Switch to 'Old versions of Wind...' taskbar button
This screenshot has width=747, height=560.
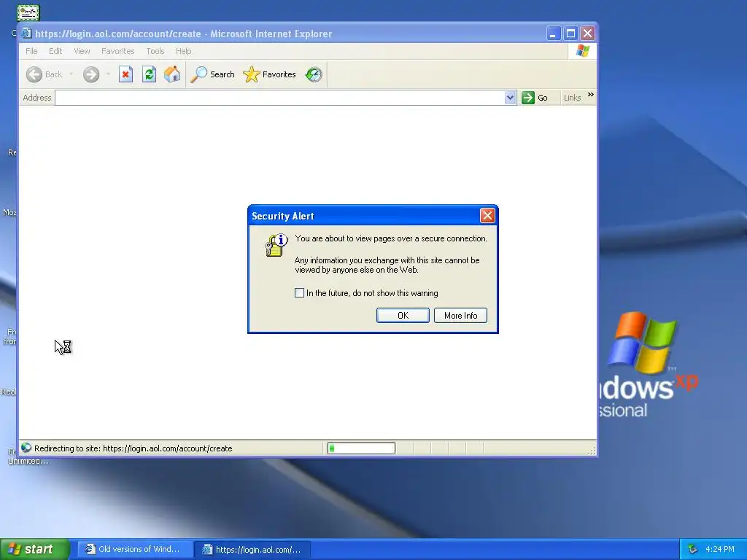coord(135,549)
